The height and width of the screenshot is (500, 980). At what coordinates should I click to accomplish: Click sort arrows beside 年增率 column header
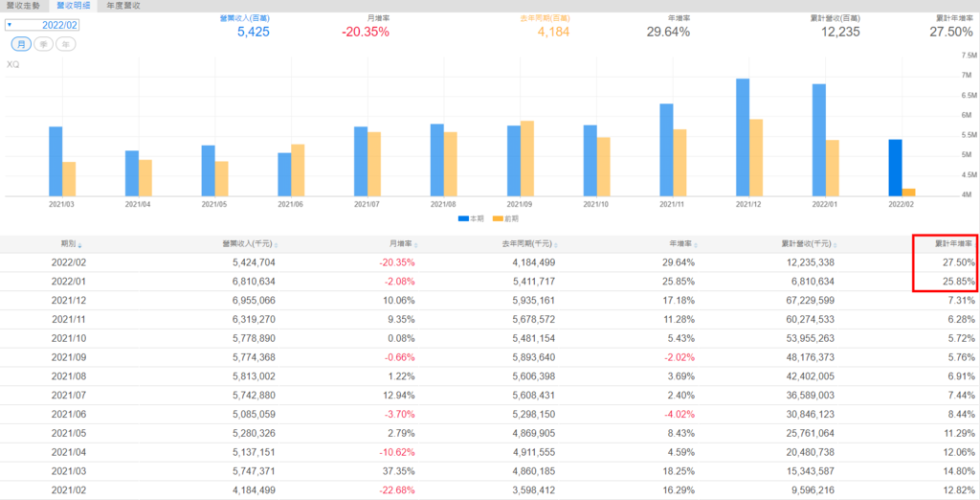pyautogui.click(x=697, y=244)
